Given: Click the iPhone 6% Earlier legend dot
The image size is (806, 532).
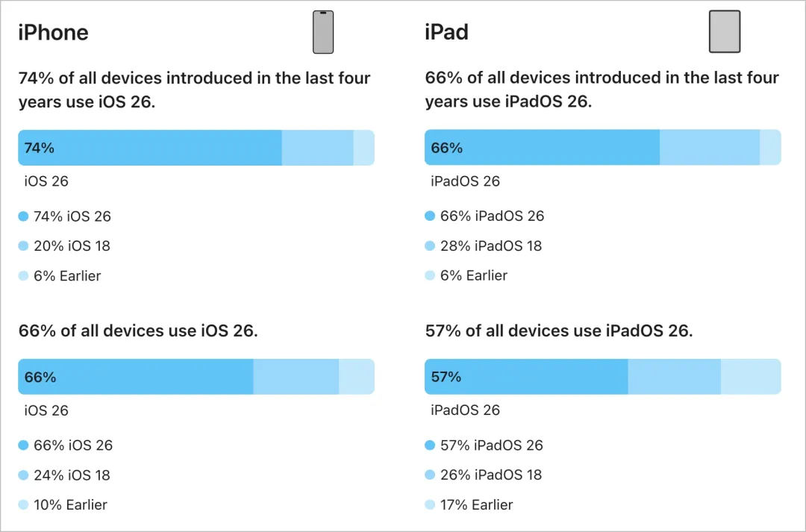Looking at the screenshot, I should click(23, 276).
